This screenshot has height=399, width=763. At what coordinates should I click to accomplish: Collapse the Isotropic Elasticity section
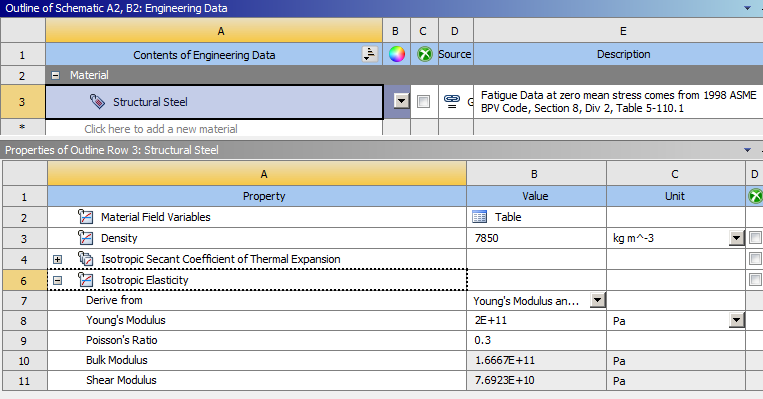point(57,280)
